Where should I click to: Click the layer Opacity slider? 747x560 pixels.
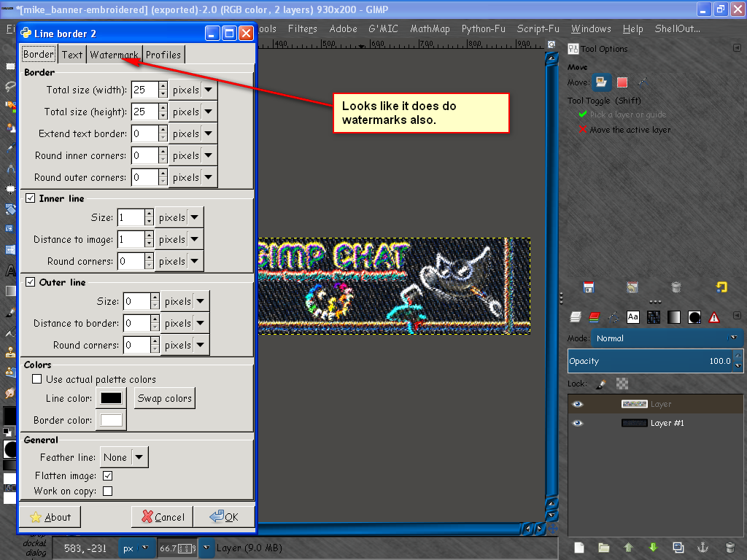pos(651,361)
